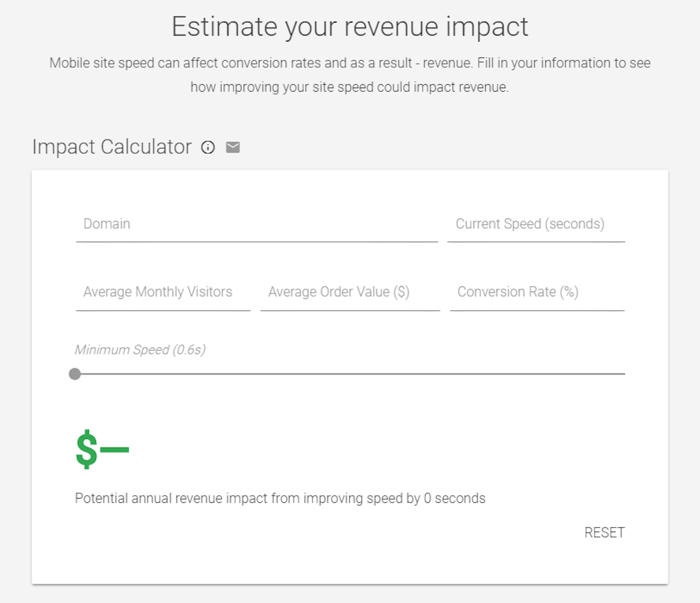Click the 'Minimum Speed (0.6s)' label
Image resolution: width=700 pixels, height=603 pixels.
(140, 349)
